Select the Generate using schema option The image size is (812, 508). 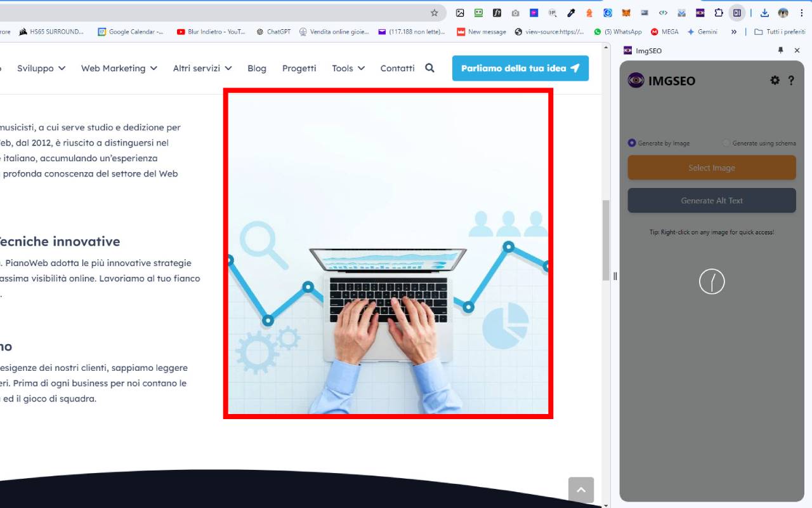[x=726, y=143]
